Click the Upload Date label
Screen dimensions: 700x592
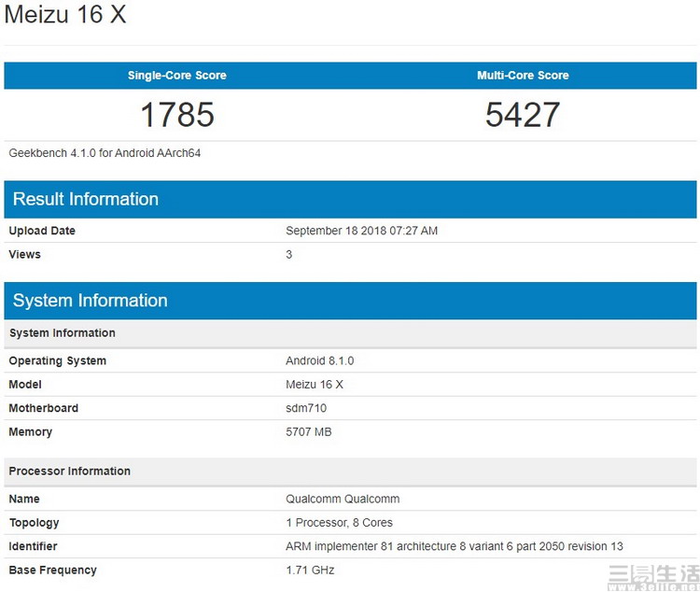[x=42, y=231]
